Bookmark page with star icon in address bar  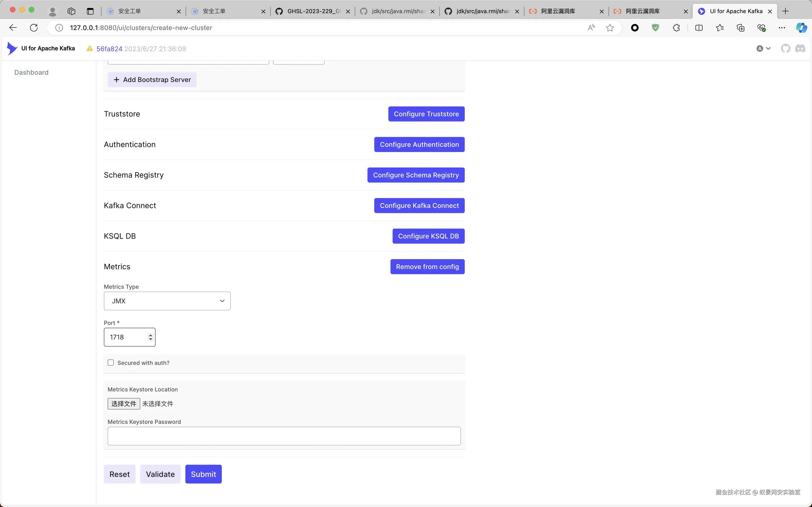click(610, 28)
